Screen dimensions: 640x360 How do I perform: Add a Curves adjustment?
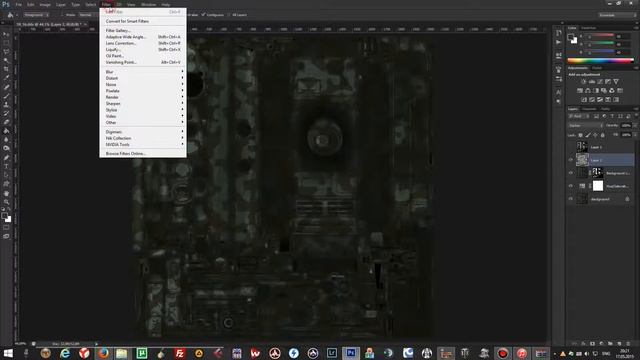click(600, 82)
